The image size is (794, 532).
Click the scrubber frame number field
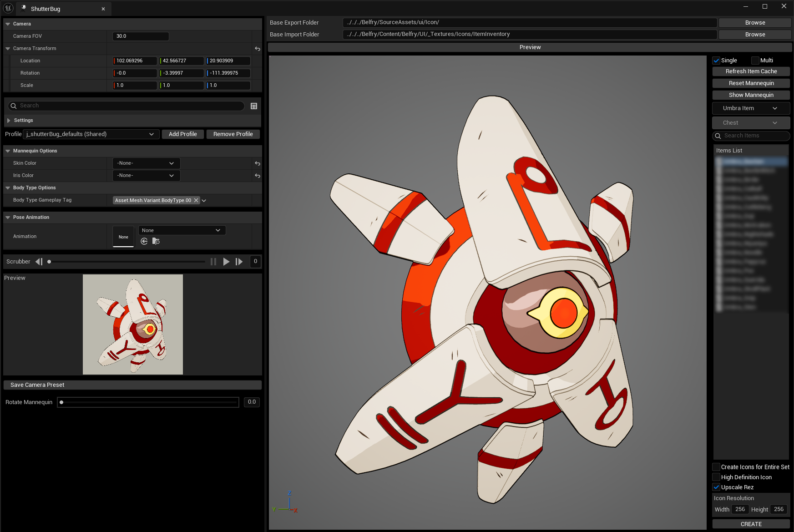point(255,262)
